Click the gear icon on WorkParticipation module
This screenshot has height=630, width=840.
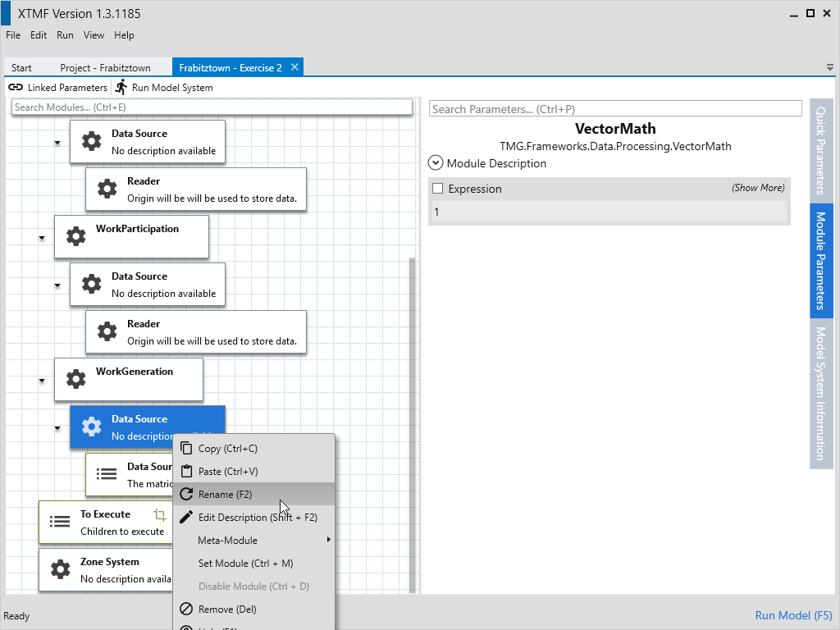(x=75, y=237)
